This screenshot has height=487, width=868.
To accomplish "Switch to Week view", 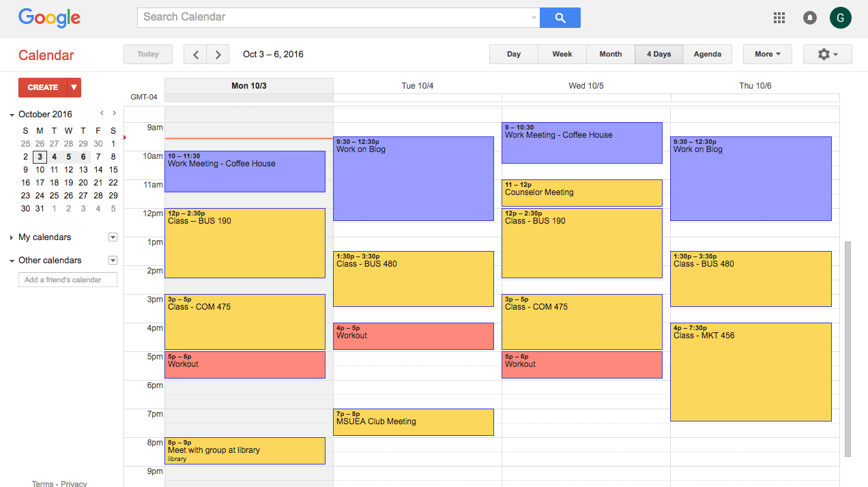I will 562,55.
